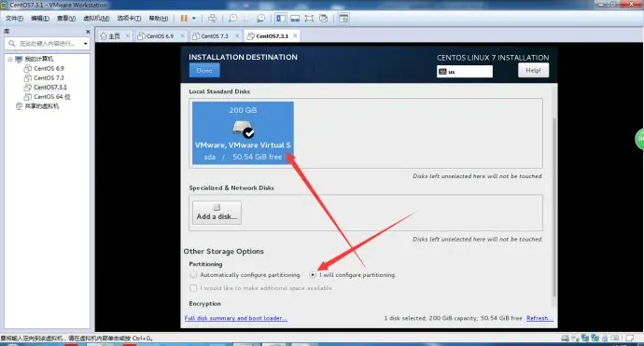
Task: Collapse the 我的计算机 tree node
Action: (x=10, y=59)
